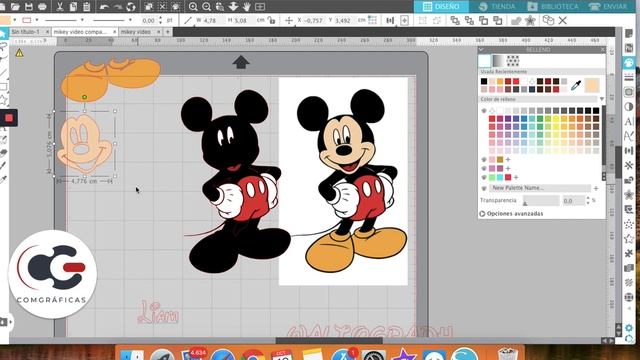Collapse the Relleno panel chevron
This screenshot has height=360, width=640.
(481, 49)
